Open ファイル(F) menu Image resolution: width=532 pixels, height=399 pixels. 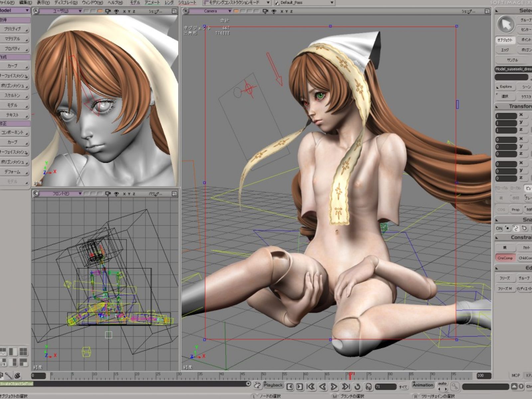(7, 3)
